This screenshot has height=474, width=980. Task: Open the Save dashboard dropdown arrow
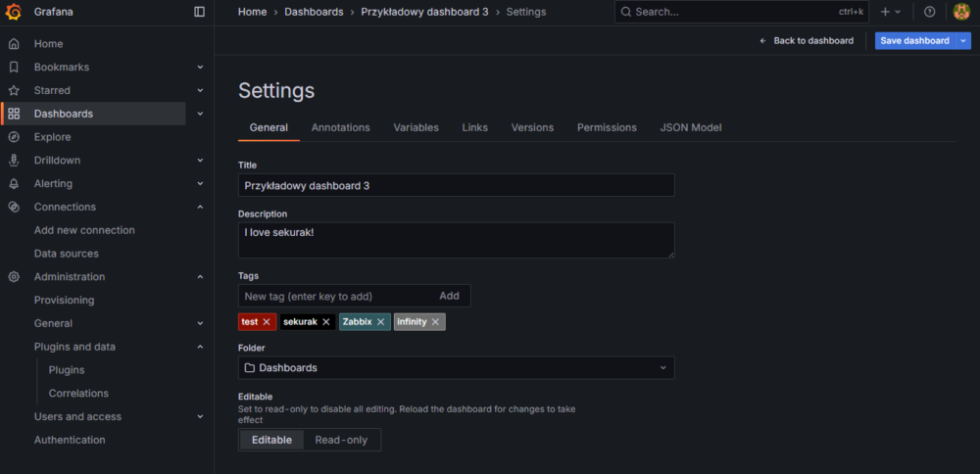963,41
